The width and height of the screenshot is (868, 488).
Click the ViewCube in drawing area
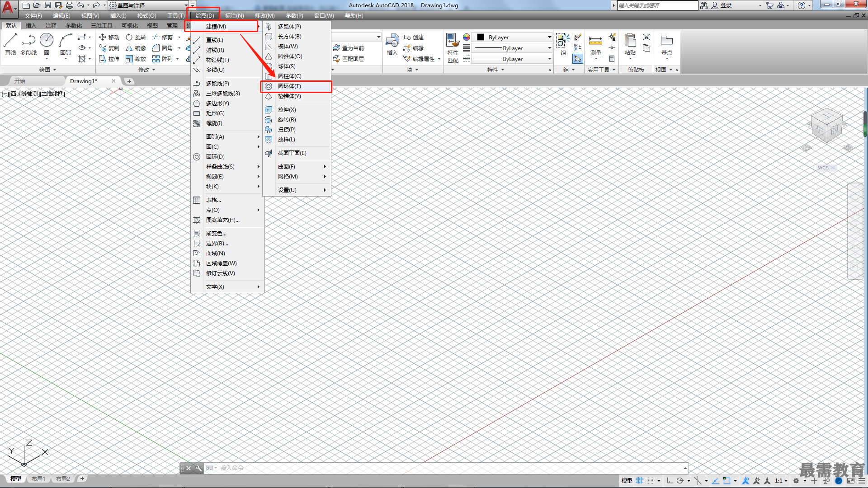pos(826,127)
